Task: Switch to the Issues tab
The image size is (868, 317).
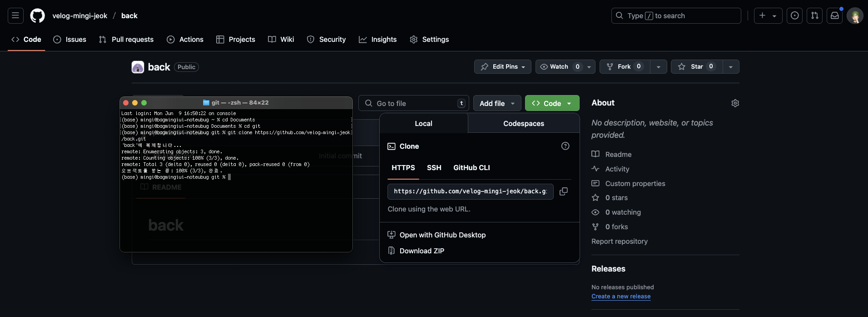Action: tap(69, 40)
